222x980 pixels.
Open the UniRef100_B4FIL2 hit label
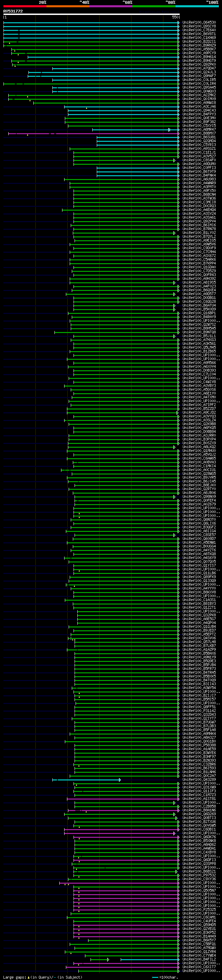[199, 959]
